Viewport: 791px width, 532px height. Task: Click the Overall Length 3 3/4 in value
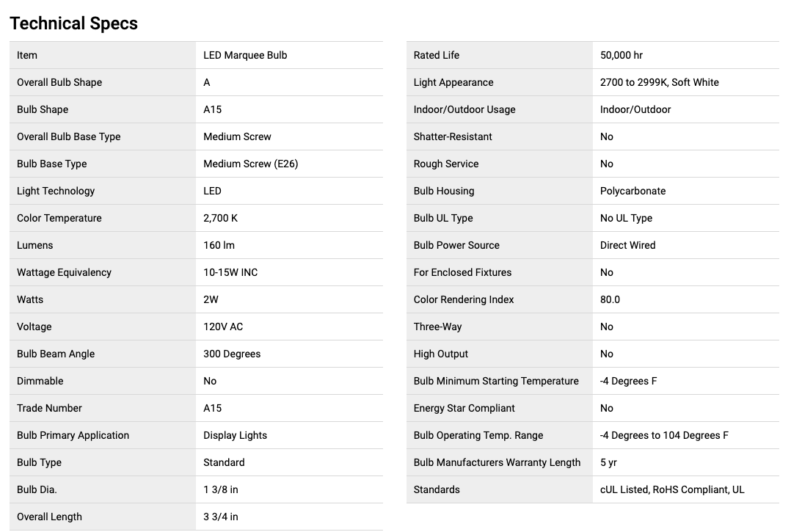coord(220,517)
